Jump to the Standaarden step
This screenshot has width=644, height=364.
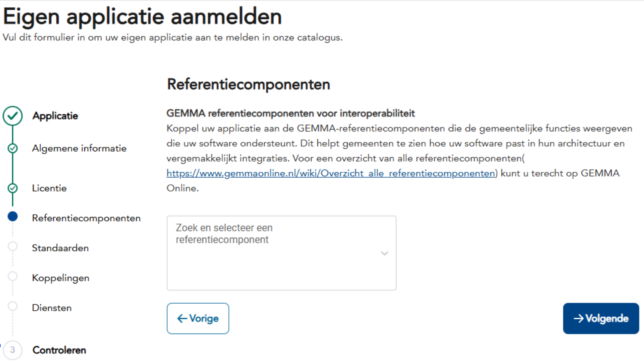[60, 248]
